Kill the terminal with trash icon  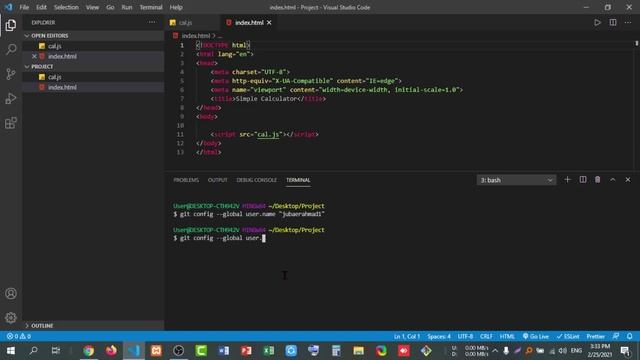click(598, 180)
